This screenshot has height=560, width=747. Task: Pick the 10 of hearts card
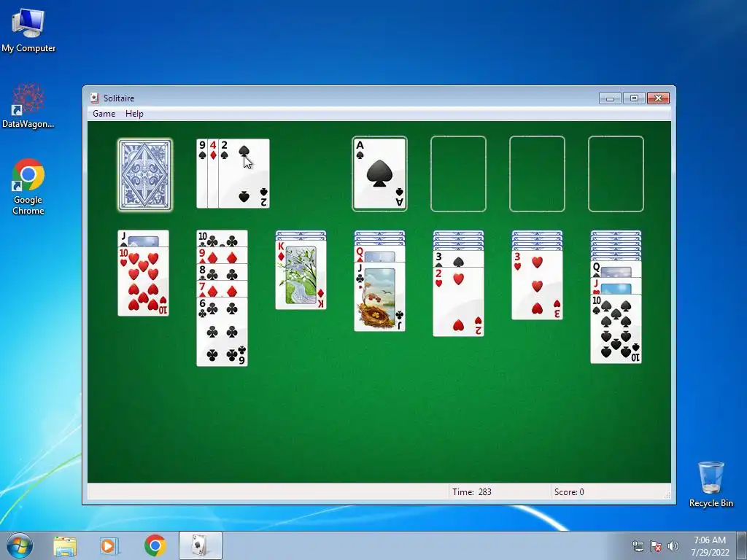pos(144,281)
